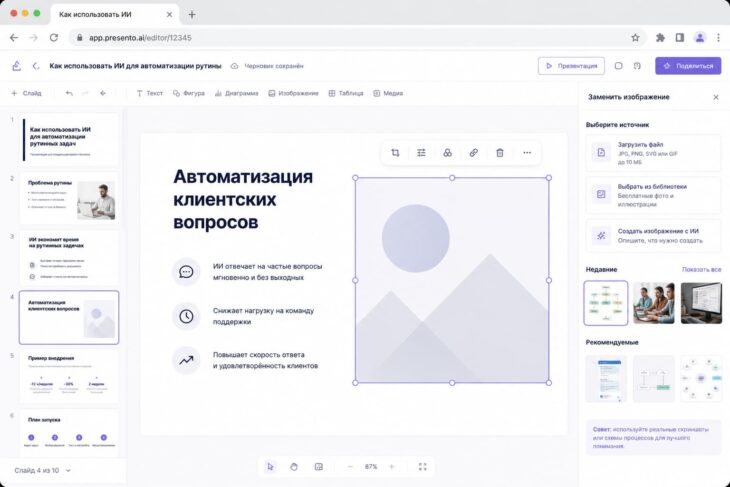Click the Поделиться share button

(688, 66)
